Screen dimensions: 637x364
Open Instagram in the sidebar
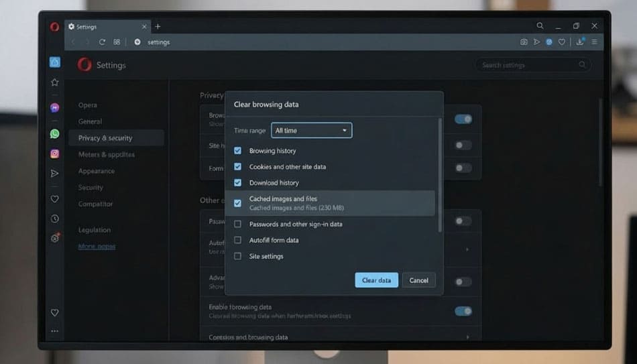55,154
